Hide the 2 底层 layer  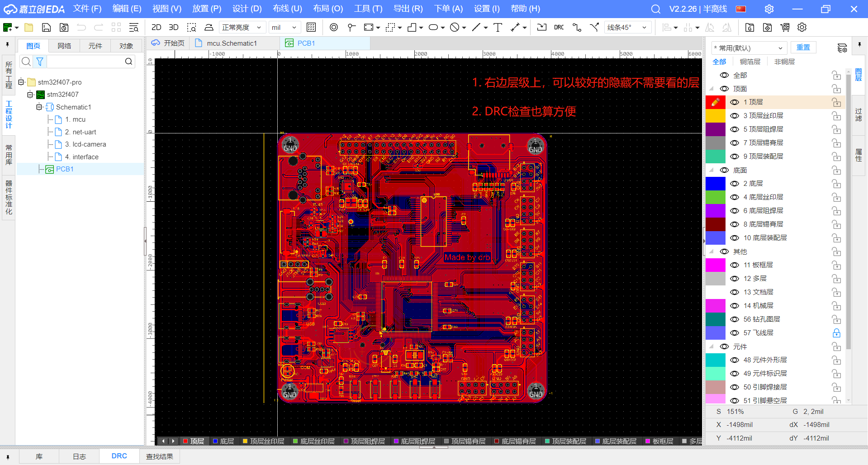pos(735,184)
